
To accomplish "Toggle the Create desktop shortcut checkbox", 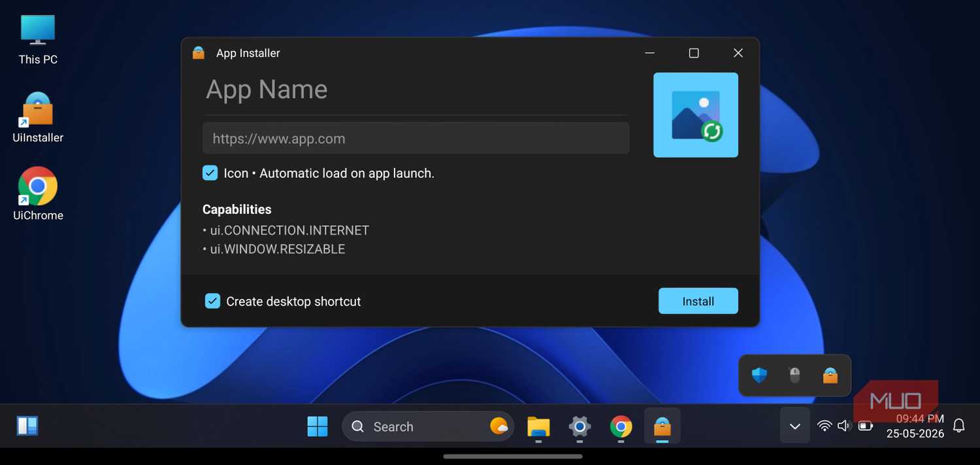I will tap(212, 301).
